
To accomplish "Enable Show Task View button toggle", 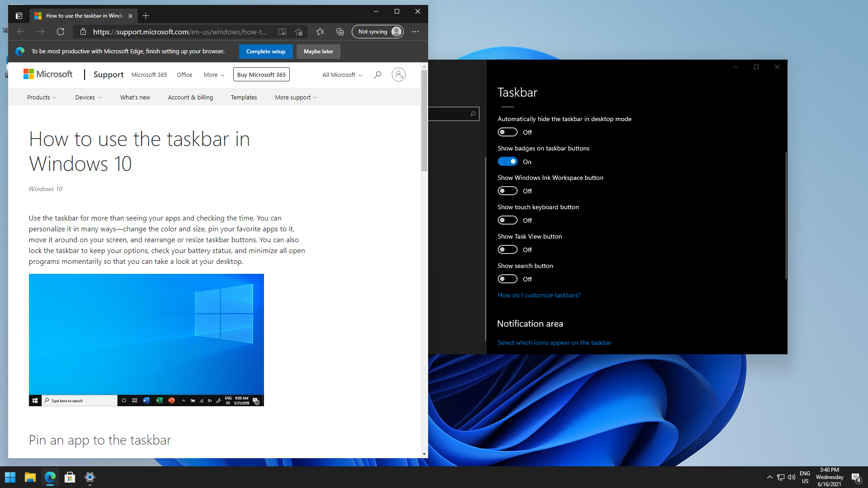I will coord(507,250).
